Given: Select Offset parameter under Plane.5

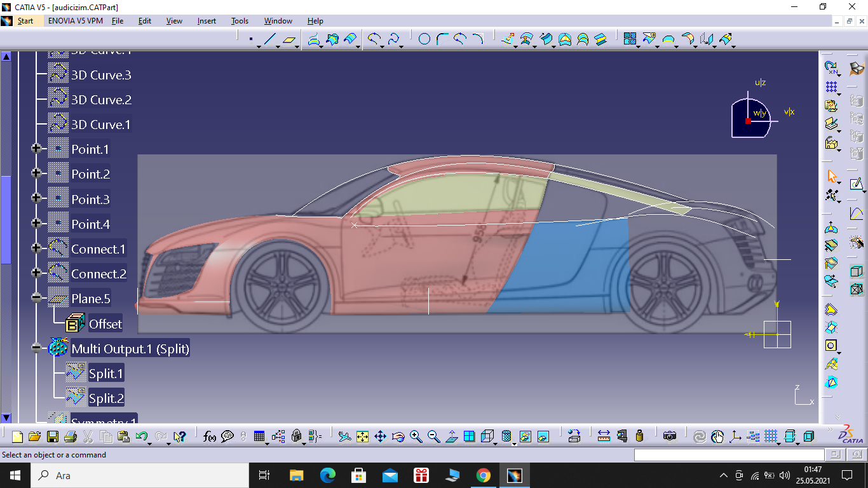Looking at the screenshot, I should [x=105, y=324].
